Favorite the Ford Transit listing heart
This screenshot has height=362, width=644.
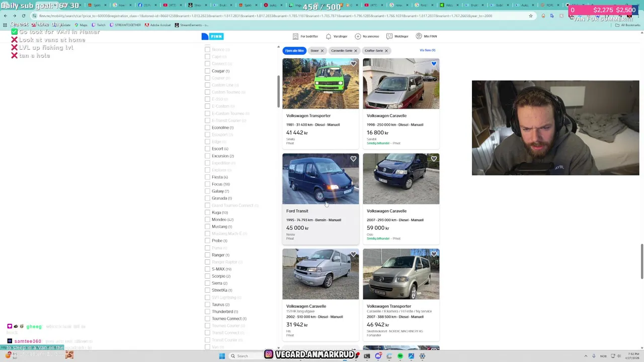(x=353, y=159)
